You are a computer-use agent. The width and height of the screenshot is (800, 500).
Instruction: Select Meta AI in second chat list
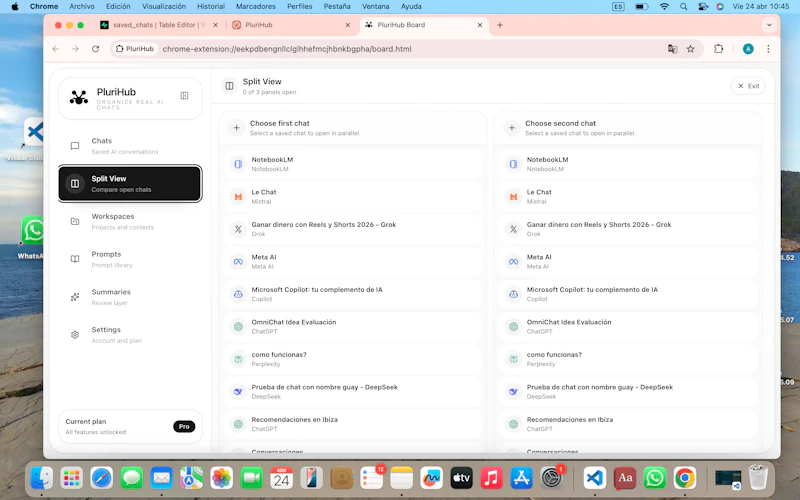[628, 262]
